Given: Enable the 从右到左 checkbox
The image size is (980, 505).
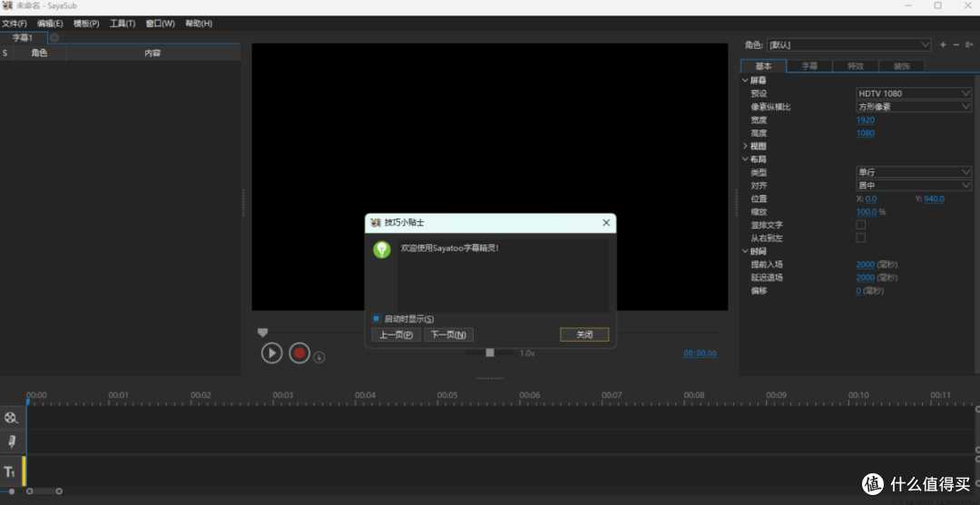Looking at the screenshot, I should 860,238.
